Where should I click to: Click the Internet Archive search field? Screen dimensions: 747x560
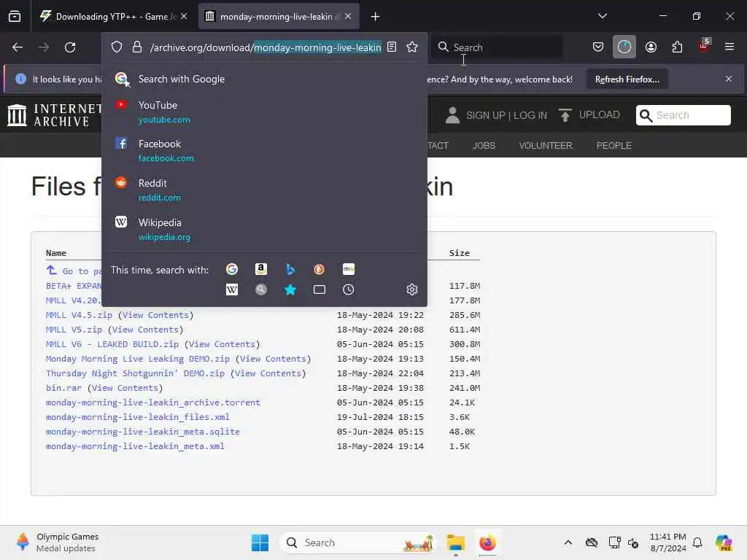(x=683, y=115)
